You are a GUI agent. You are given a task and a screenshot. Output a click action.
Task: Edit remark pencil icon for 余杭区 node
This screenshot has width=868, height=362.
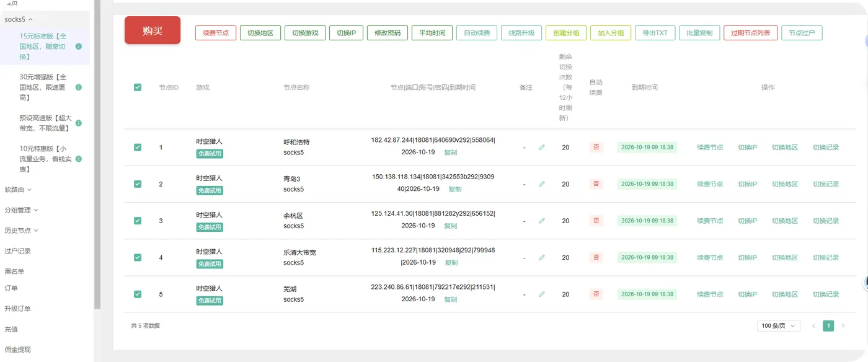pos(541,221)
